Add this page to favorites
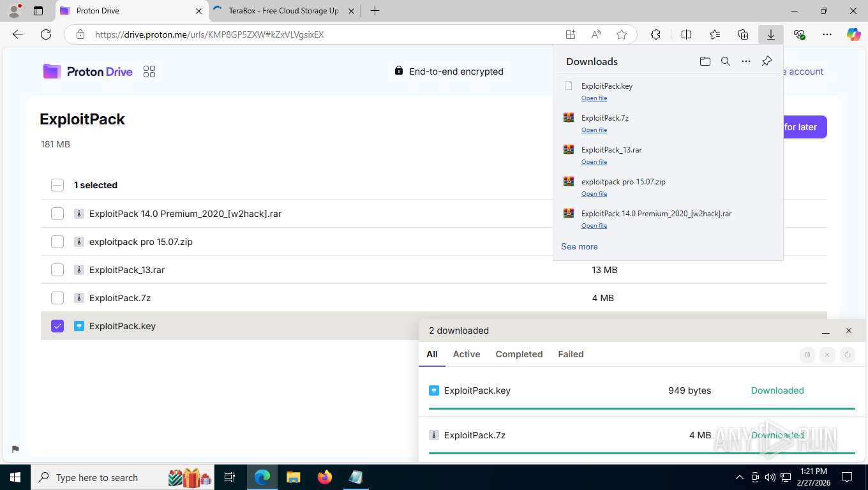This screenshot has height=490, width=868. 622,34
